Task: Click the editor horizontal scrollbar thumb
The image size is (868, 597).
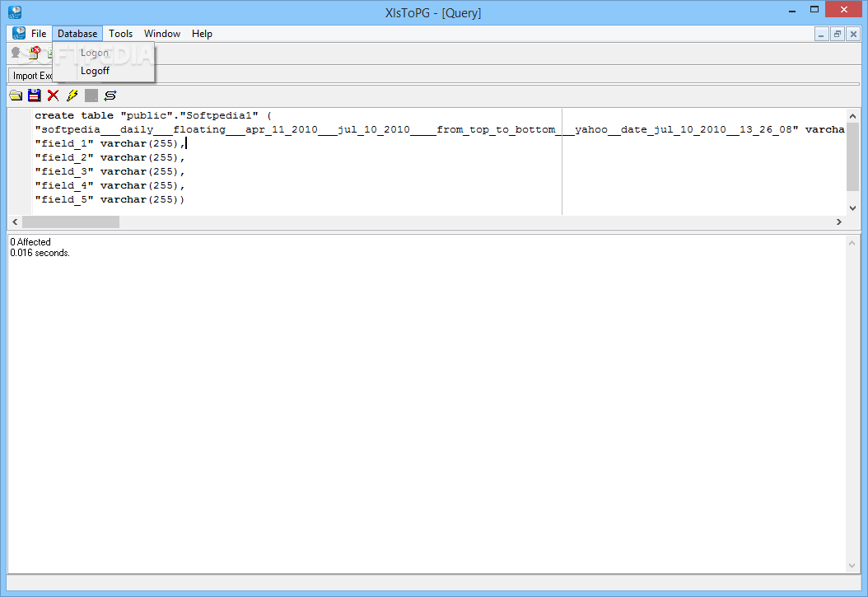Action: coord(70,222)
